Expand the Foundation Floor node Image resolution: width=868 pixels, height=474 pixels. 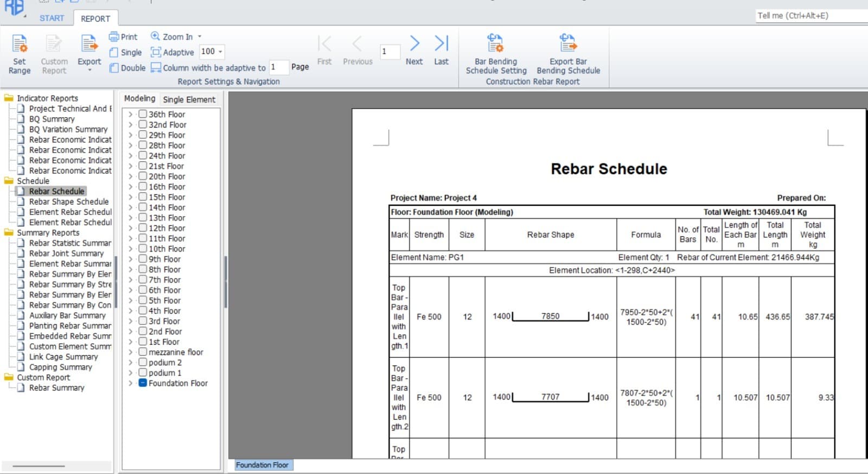pyautogui.click(x=130, y=383)
